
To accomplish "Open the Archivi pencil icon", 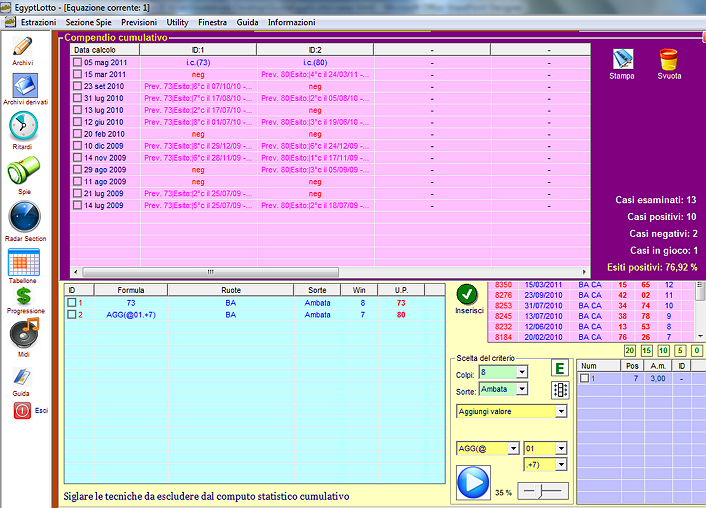I will (x=23, y=46).
